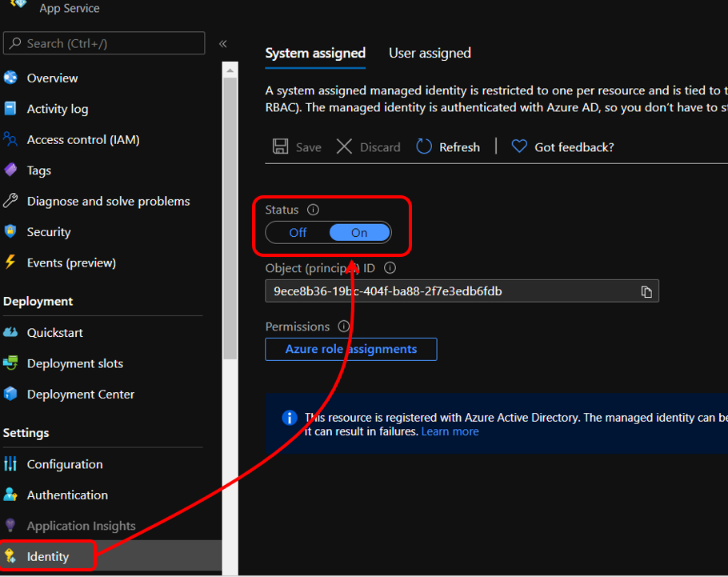
Task: Set Status toggle to On
Action: pyautogui.click(x=359, y=233)
